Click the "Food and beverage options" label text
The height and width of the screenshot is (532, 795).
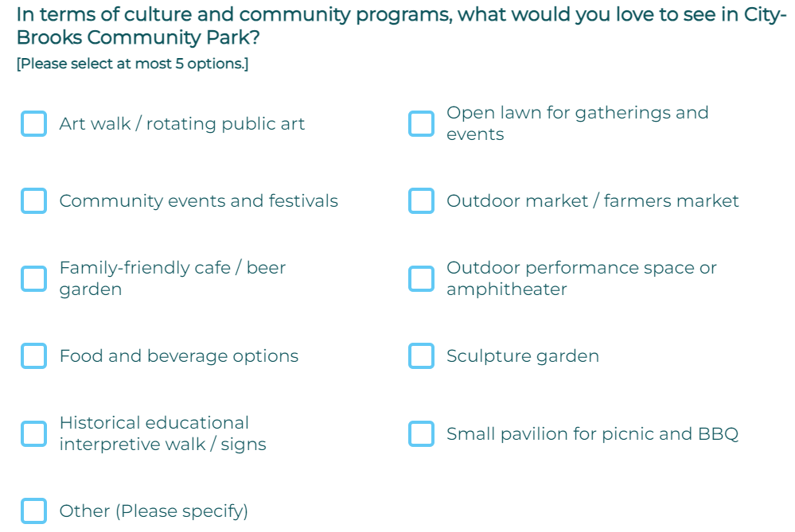point(178,356)
